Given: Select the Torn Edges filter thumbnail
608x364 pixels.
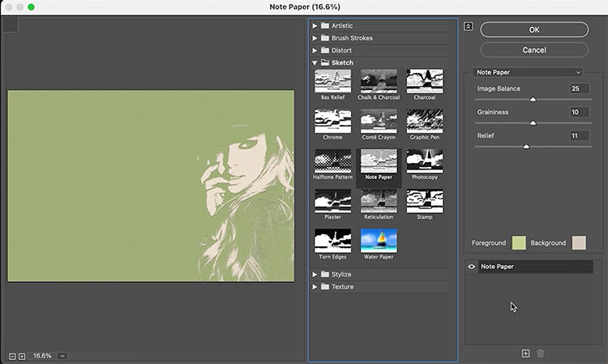Looking at the screenshot, I should click(x=332, y=241).
